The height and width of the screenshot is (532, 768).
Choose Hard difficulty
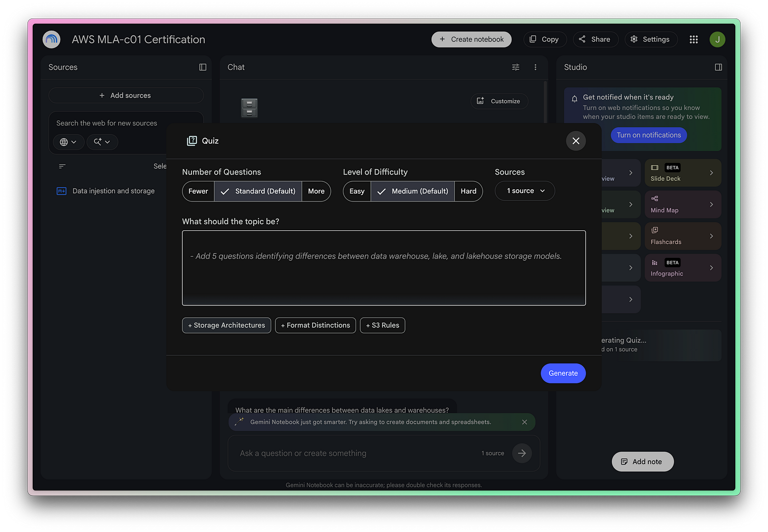468,191
